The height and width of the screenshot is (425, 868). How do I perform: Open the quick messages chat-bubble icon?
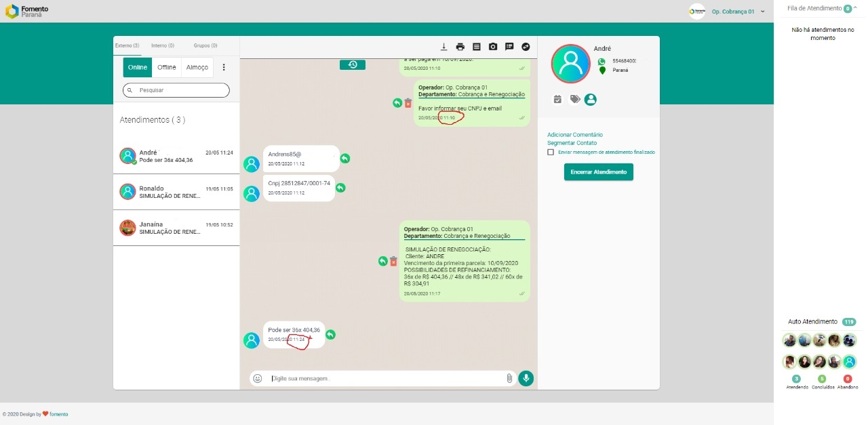[509, 47]
